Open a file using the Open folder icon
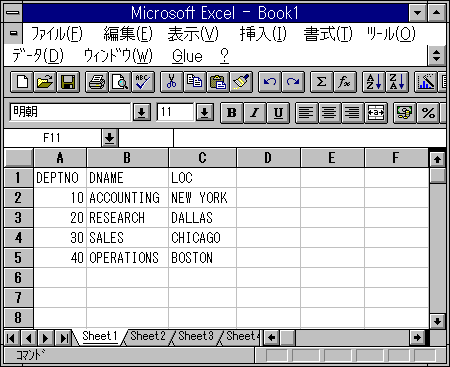The width and height of the screenshot is (450, 367). [x=45, y=82]
